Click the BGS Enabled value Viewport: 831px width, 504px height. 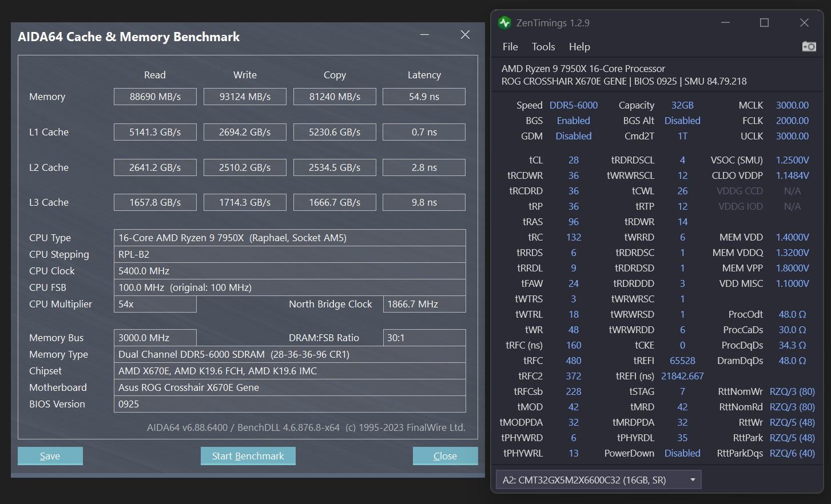[574, 121]
